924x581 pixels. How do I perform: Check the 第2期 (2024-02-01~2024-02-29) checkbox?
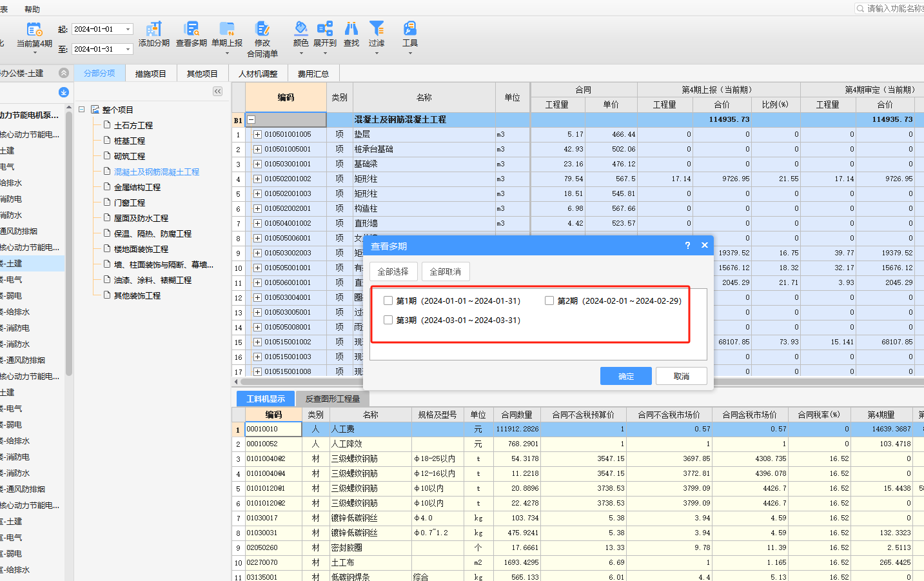tap(549, 300)
